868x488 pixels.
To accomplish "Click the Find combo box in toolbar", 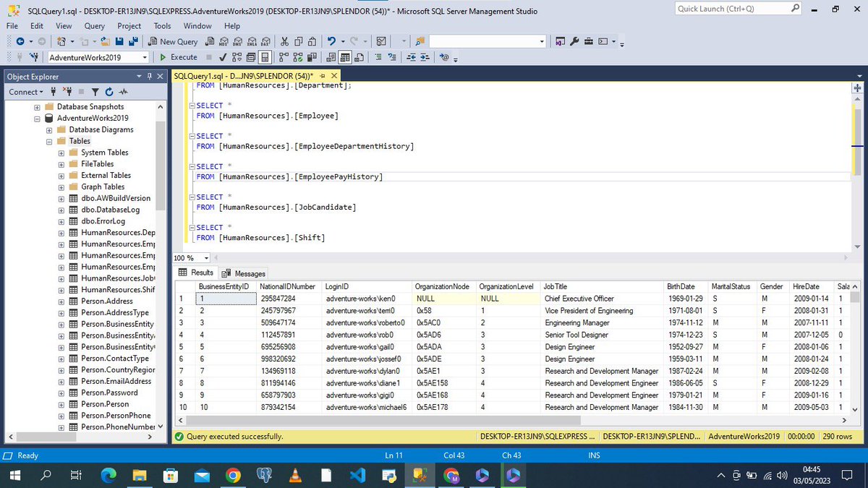I will coord(488,41).
